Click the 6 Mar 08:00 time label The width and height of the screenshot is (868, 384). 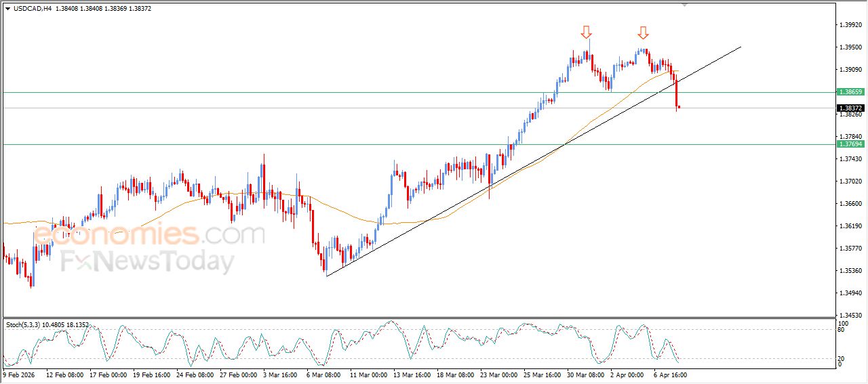pos(323,374)
